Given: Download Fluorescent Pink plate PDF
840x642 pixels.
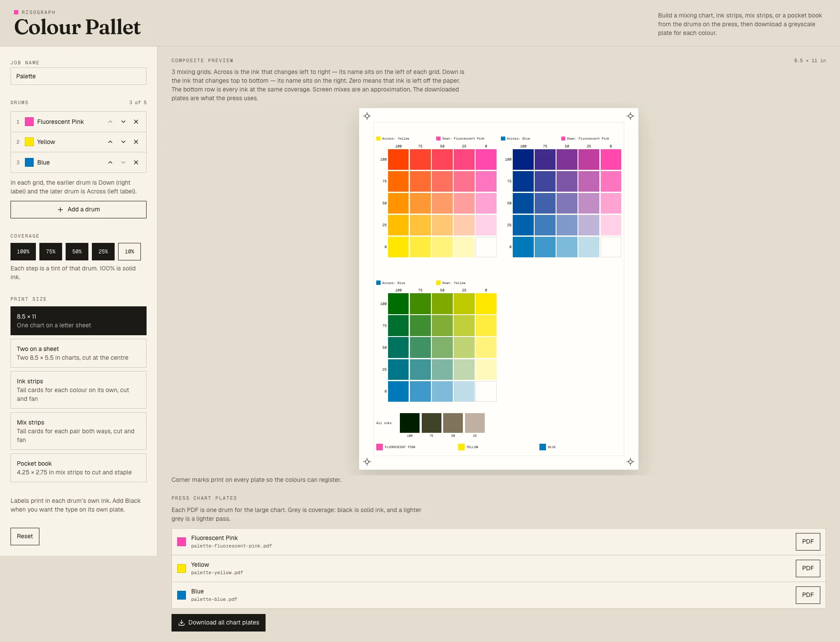Looking at the screenshot, I should tap(808, 542).
